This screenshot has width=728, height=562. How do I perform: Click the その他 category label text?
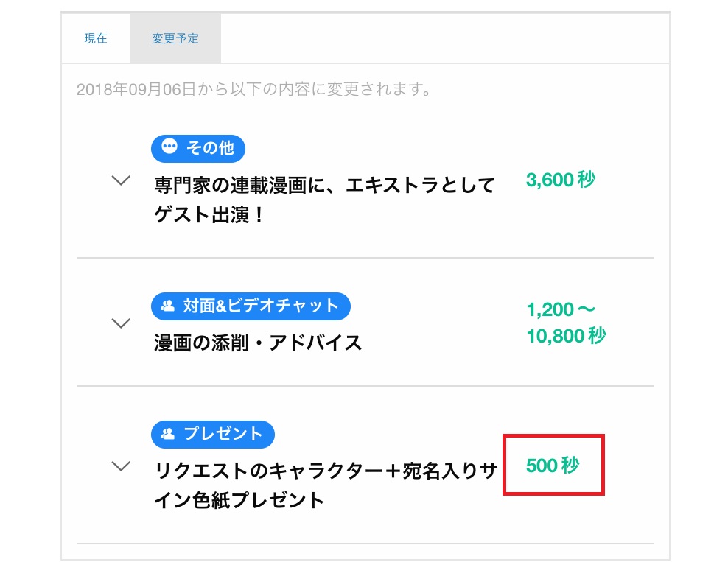coord(210,148)
